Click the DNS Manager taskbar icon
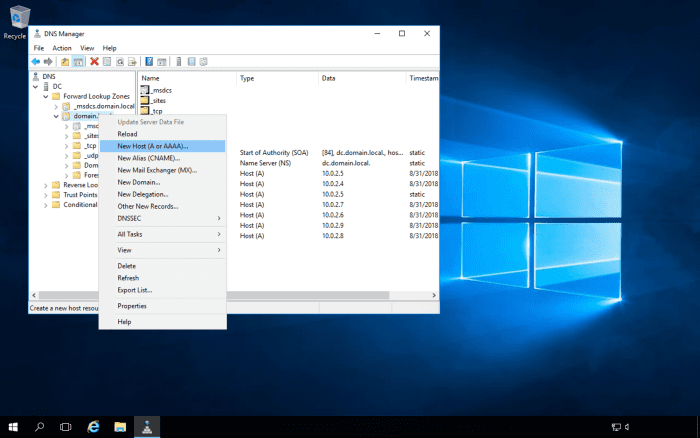This screenshot has height=438, width=700. tap(147, 427)
